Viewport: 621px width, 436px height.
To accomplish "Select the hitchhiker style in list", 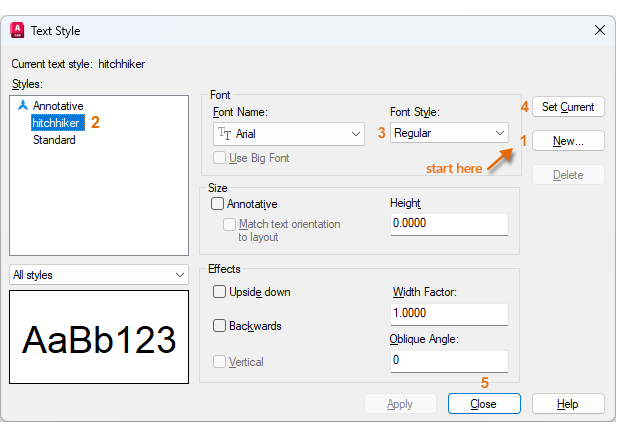I will pos(57,123).
